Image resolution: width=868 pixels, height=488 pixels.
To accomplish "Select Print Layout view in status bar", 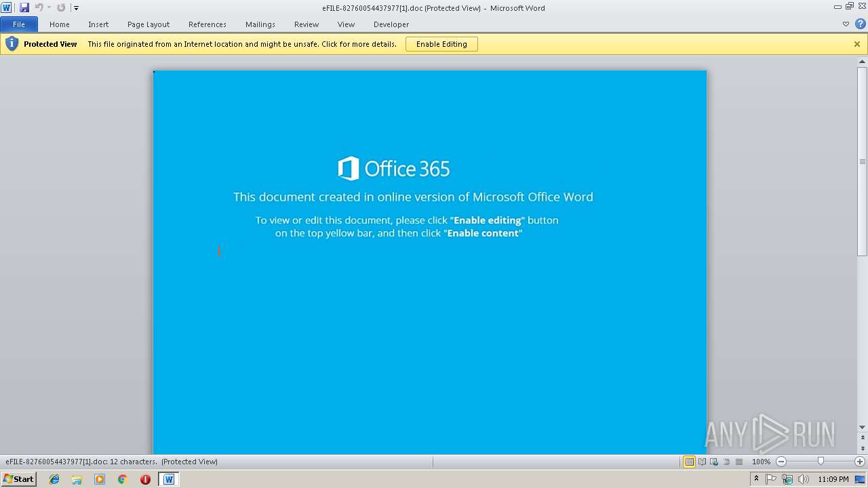I will [689, 462].
